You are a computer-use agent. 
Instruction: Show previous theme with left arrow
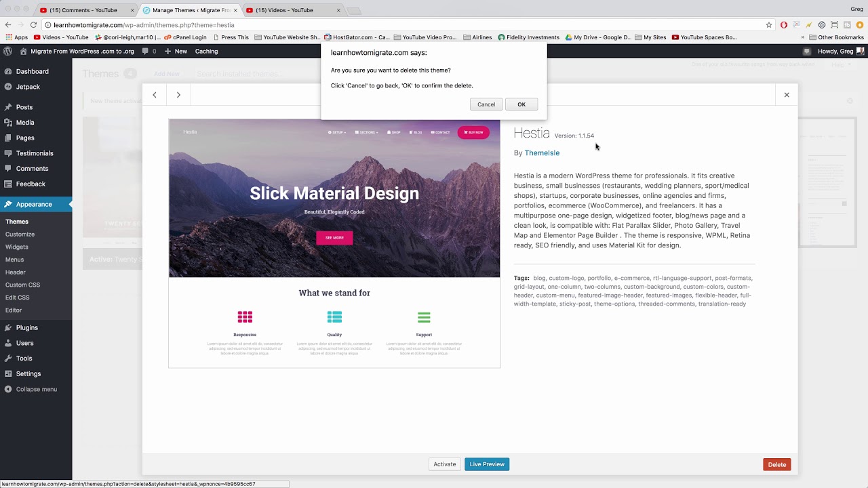pyautogui.click(x=155, y=95)
